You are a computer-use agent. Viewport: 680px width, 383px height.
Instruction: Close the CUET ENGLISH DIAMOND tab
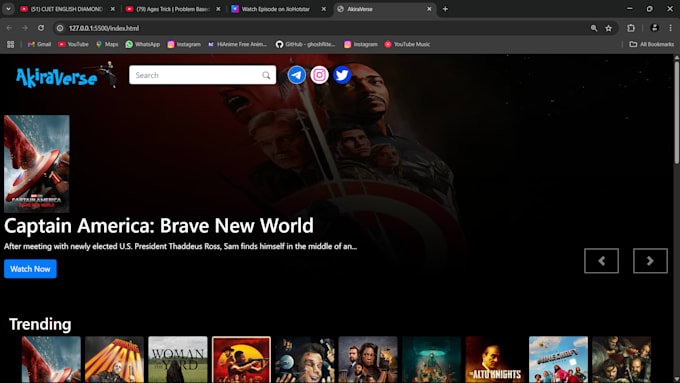[112, 9]
